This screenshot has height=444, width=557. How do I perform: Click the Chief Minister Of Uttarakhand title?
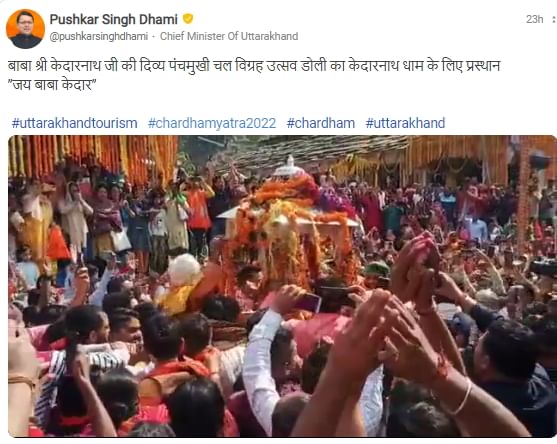coord(229,36)
